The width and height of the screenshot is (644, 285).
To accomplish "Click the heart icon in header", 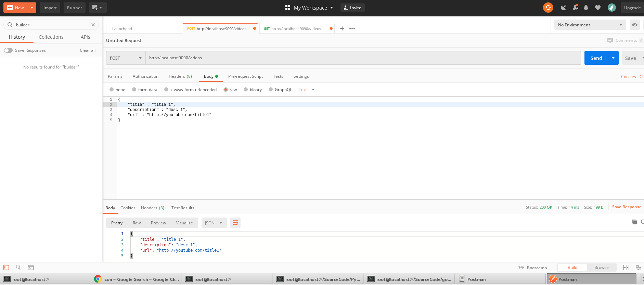I will click(x=598, y=8).
